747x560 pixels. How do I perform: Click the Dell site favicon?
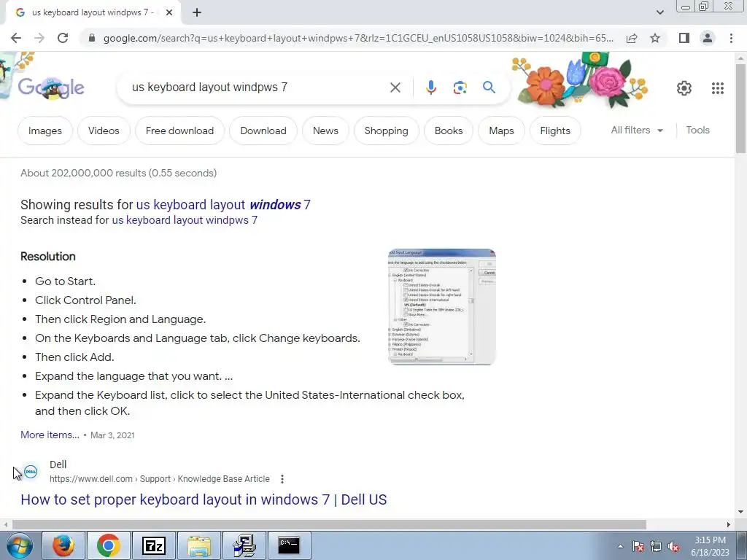coord(31,472)
